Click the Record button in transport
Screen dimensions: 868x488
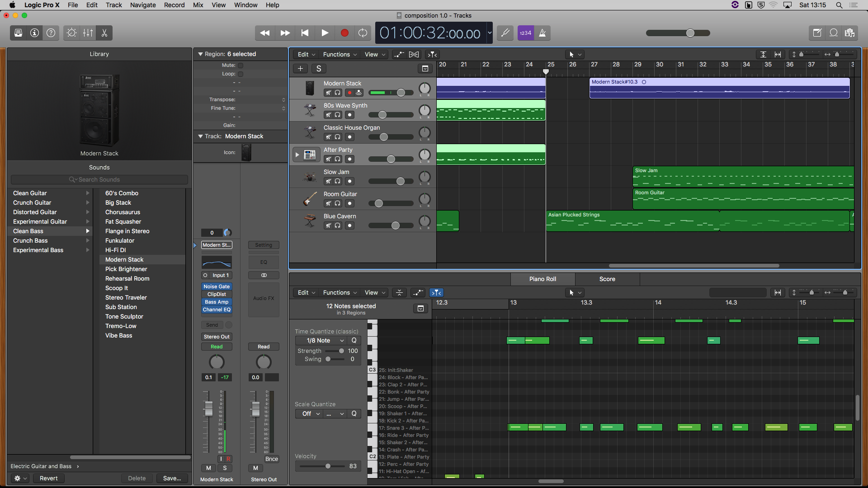click(x=344, y=33)
